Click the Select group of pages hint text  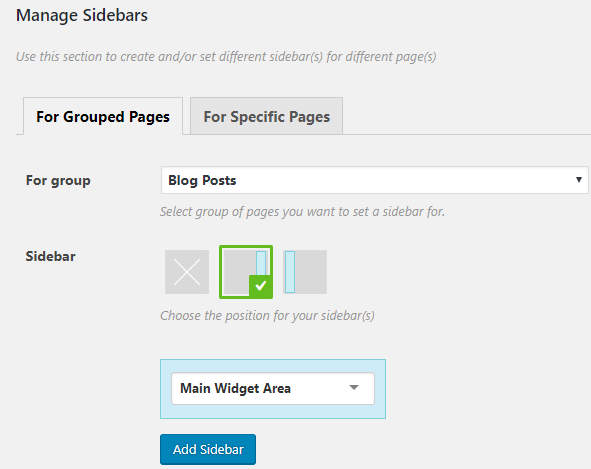coord(302,212)
